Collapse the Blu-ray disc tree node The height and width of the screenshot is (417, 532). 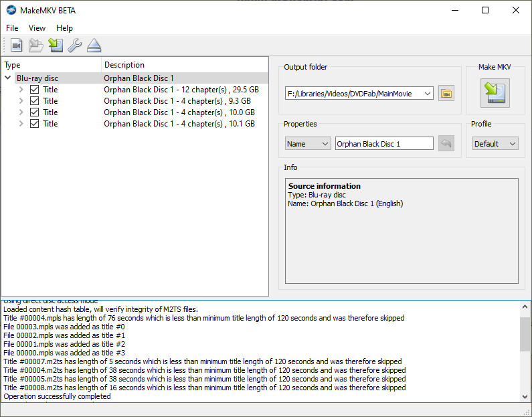[8, 78]
